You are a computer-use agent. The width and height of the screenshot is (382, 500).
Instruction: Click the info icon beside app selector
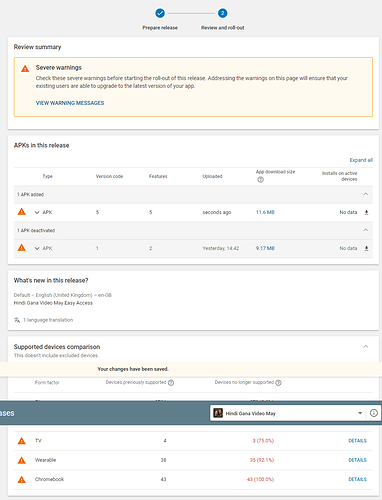[x=374, y=413]
